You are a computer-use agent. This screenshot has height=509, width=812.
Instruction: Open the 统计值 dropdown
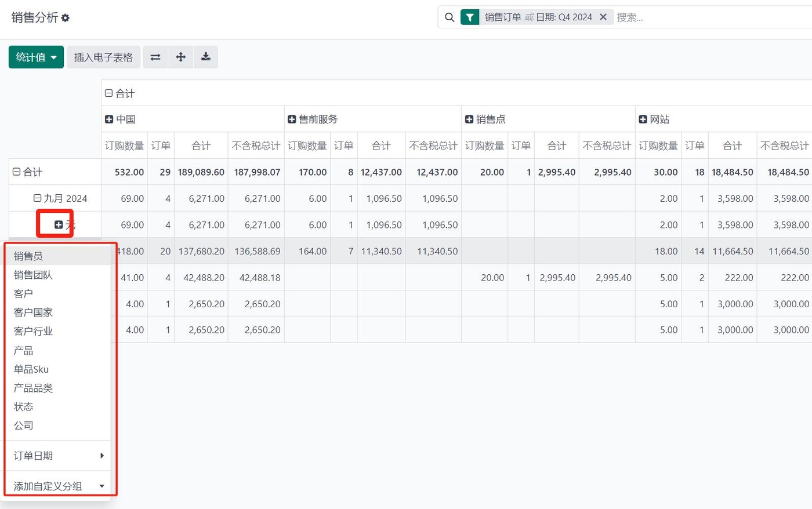pos(36,57)
